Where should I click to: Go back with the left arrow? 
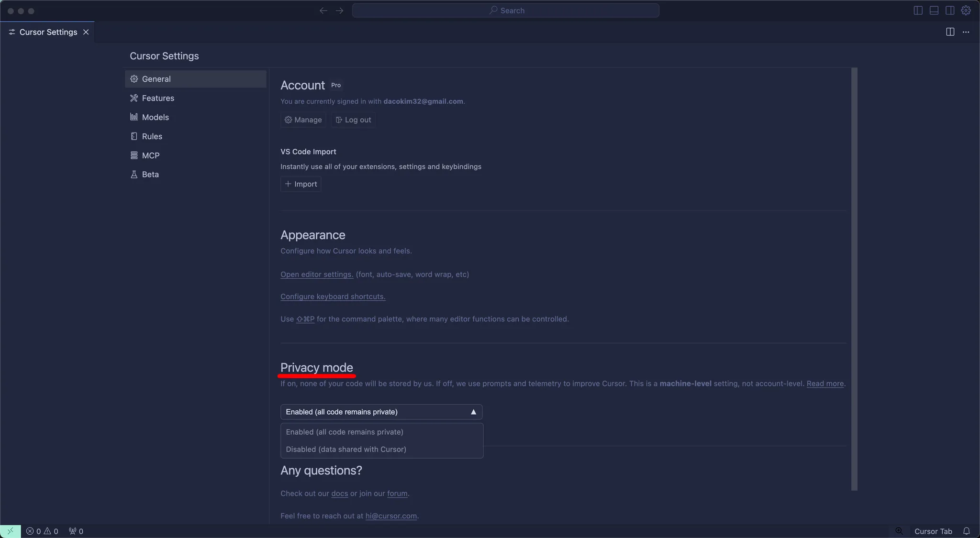tap(323, 11)
